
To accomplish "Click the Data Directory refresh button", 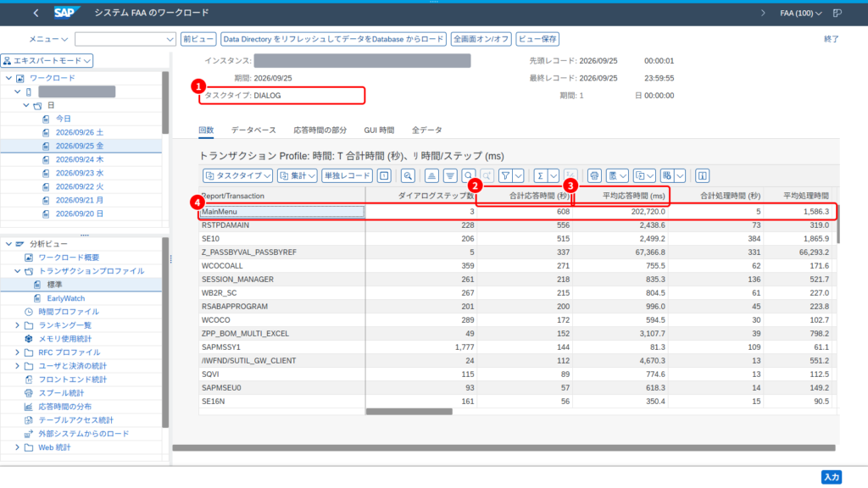I will point(333,39).
